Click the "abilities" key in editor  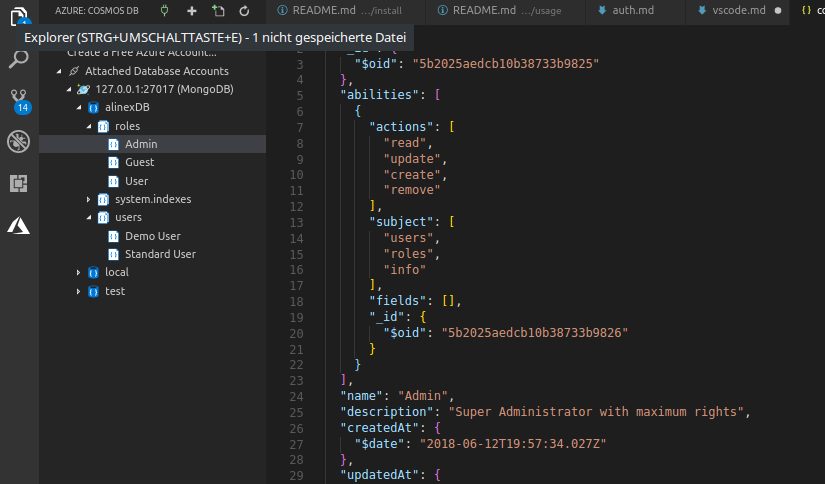379,95
